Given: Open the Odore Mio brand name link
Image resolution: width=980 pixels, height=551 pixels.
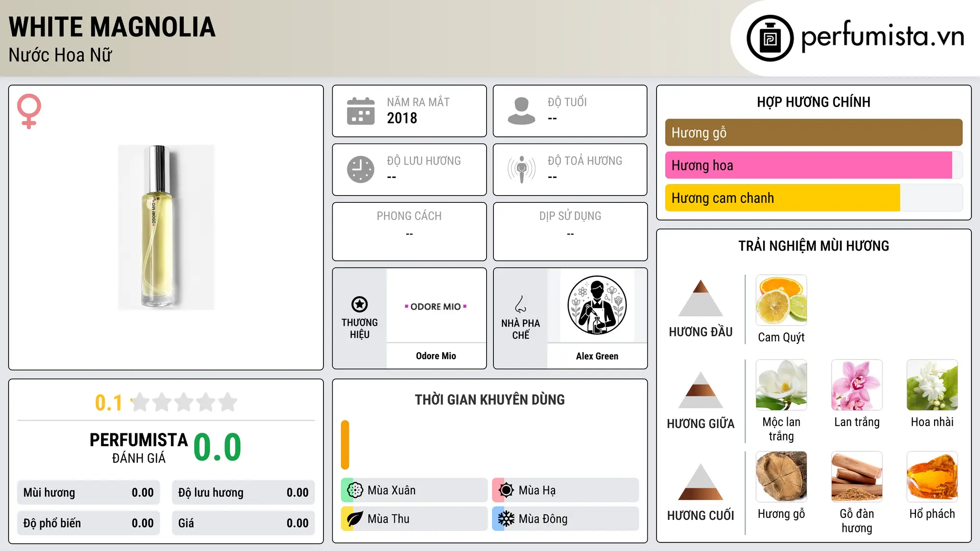Looking at the screenshot, I should tap(436, 356).
